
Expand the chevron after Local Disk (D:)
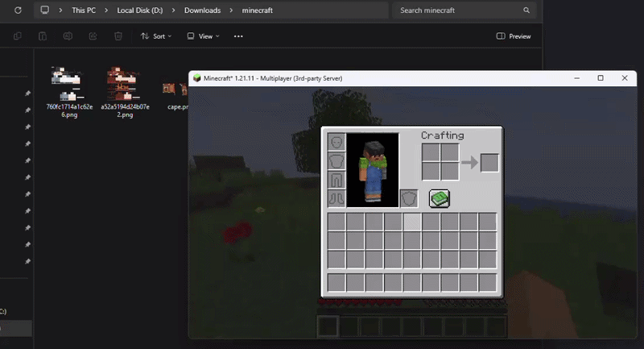(x=173, y=10)
